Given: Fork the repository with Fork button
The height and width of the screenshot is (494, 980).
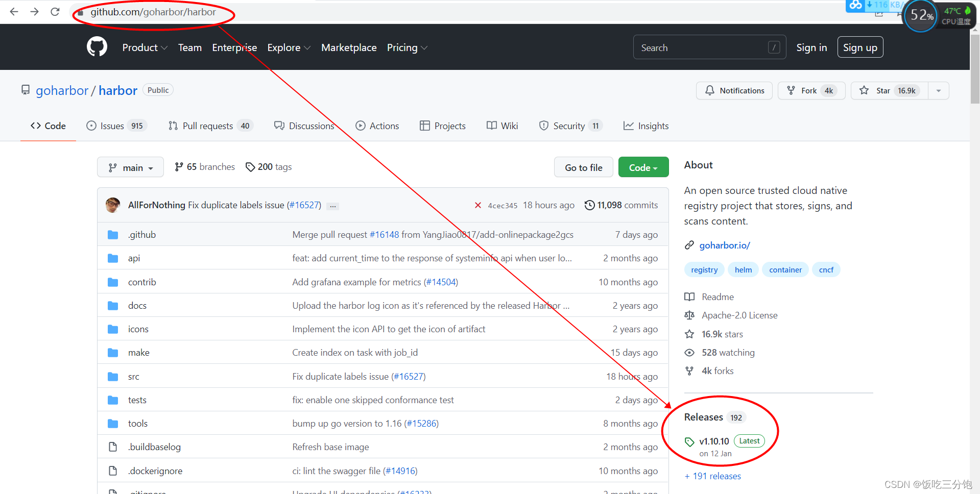Looking at the screenshot, I should click(x=811, y=91).
